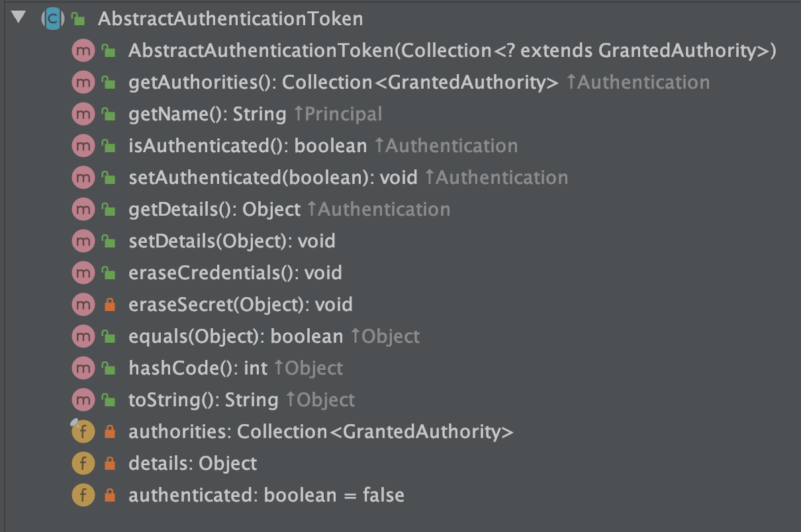Select equals(Object): boolean method
The image size is (801, 532).
point(235,337)
